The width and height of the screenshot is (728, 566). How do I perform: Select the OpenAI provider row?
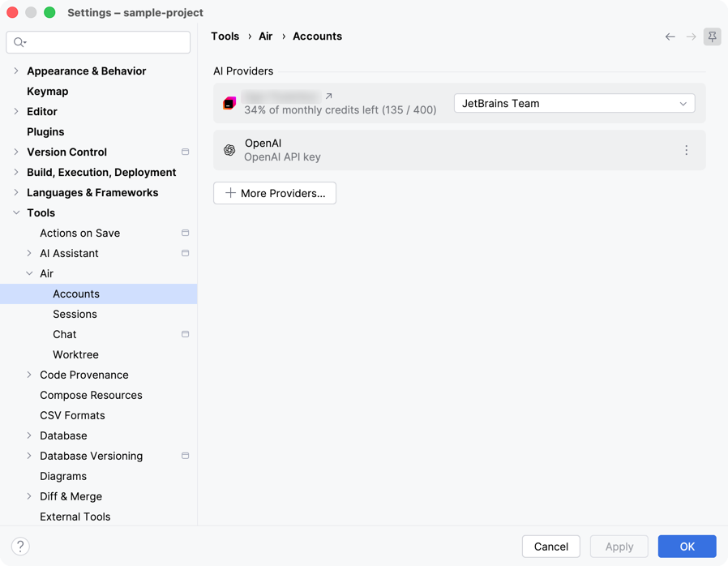[459, 150]
